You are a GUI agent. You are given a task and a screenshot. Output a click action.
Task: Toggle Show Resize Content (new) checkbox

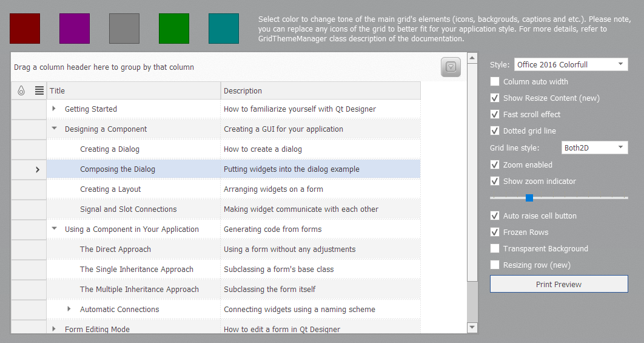pos(495,98)
